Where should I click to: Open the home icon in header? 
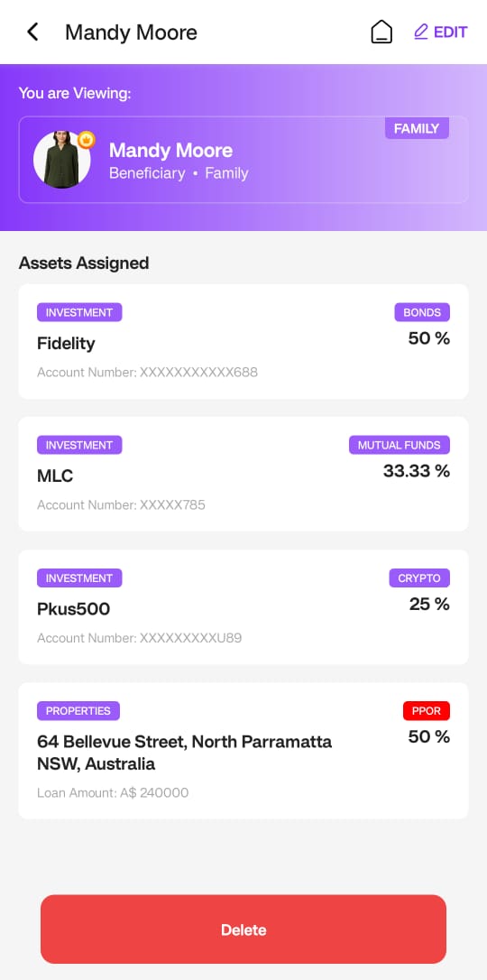click(x=381, y=32)
